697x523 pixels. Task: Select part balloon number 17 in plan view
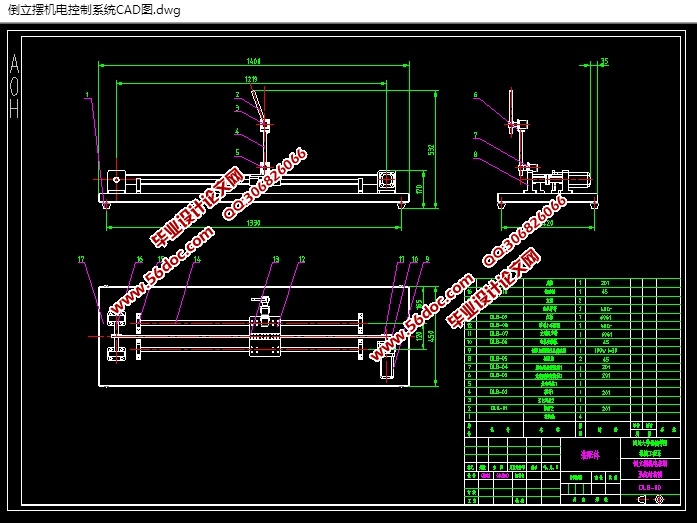[x=81, y=259]
